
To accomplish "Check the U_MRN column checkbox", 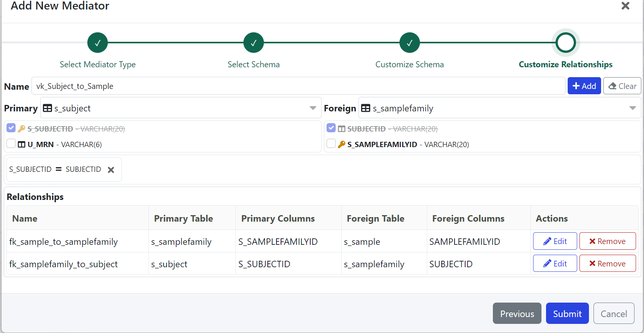I will coord(11,144).
